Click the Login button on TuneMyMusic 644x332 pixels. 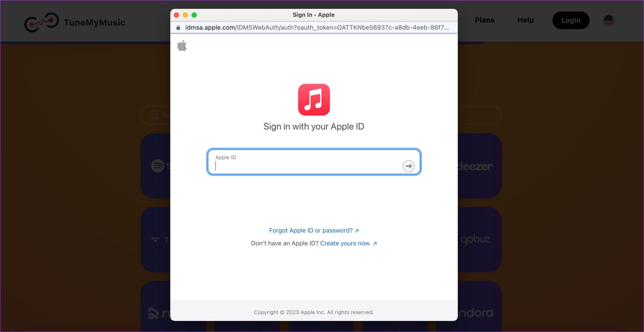coord(571,20)
